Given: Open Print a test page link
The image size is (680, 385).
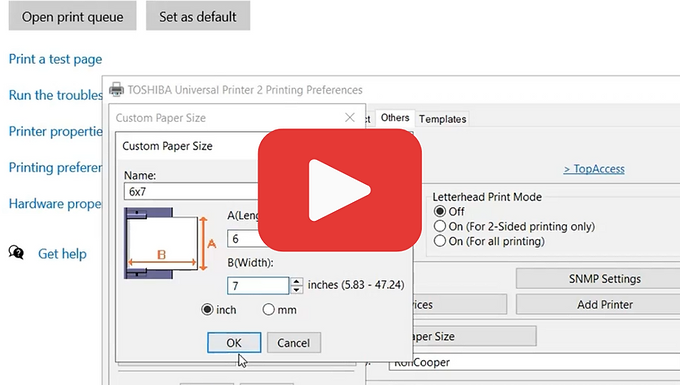Looking at the screenshot, I should 56,59.
